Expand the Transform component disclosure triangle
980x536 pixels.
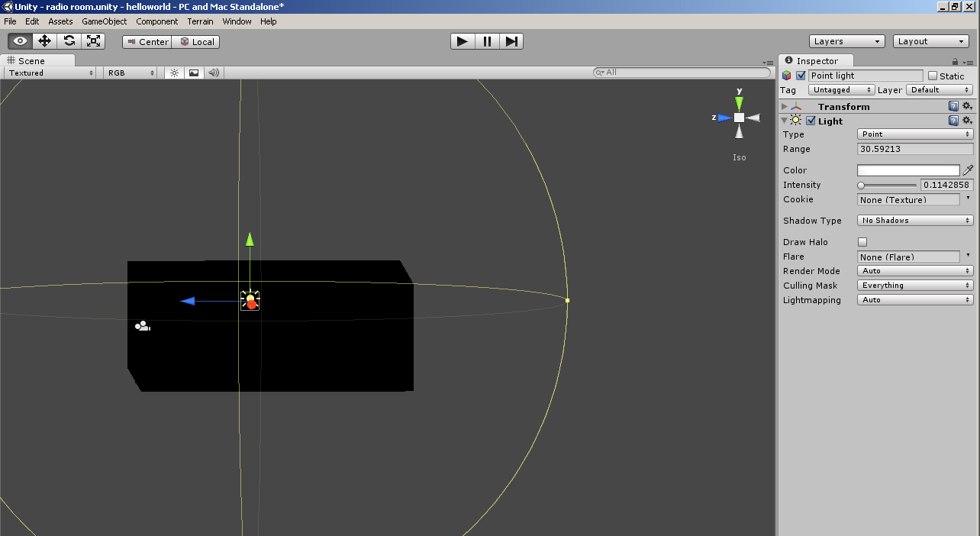pyautogui.click(x=783, y=106)
